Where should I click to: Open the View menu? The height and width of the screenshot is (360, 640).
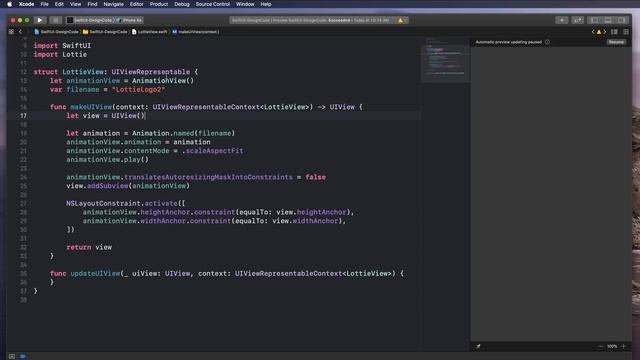tap(76, 4)
